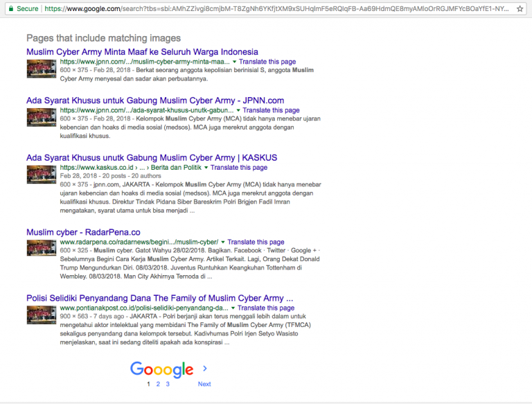Expand the dropdown arrow next to the kaskus.co.id URL

click(x=206, y=168)
